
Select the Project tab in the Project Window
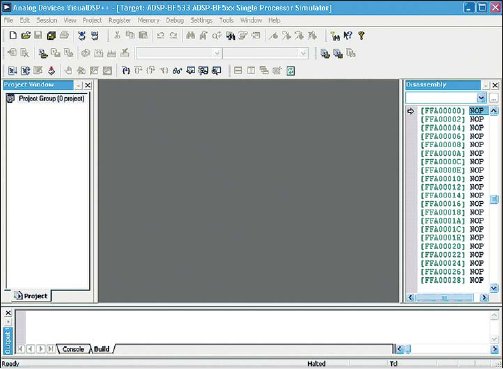coord(32,296)
